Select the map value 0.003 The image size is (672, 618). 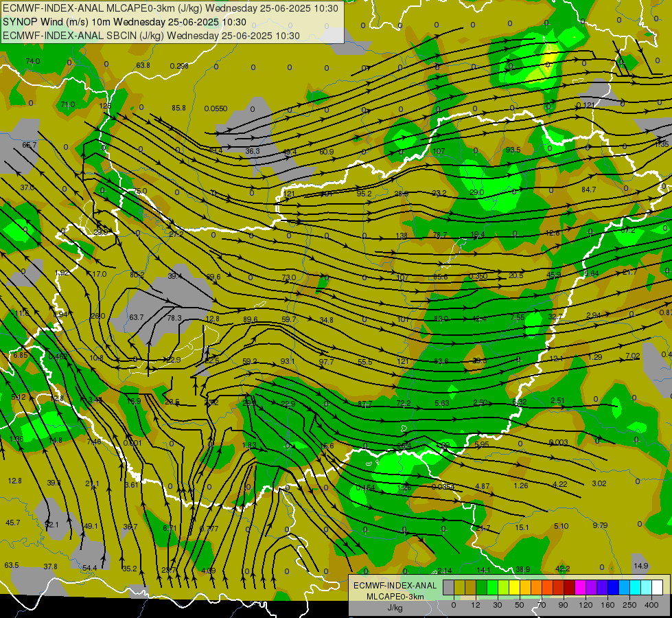(559, 442)
